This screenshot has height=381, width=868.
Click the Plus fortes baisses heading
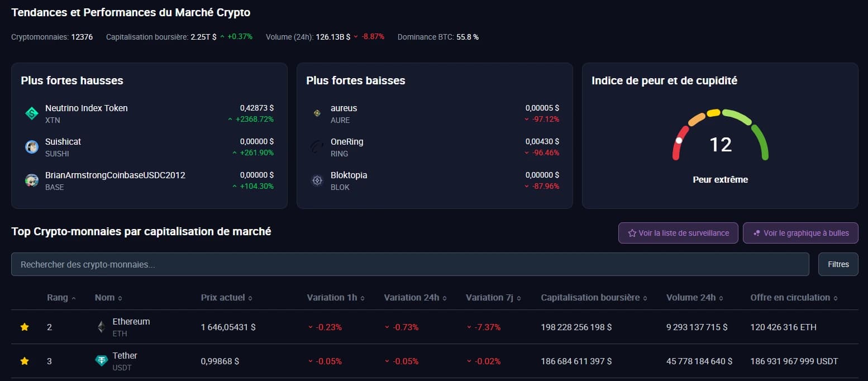[356, 80]
